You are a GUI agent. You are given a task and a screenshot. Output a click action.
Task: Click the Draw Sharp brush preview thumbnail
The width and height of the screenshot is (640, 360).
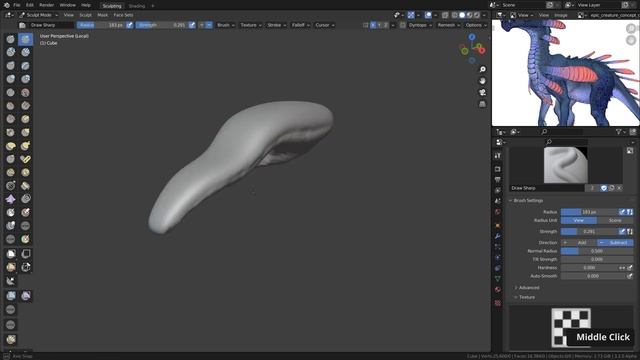coord(566,165)
